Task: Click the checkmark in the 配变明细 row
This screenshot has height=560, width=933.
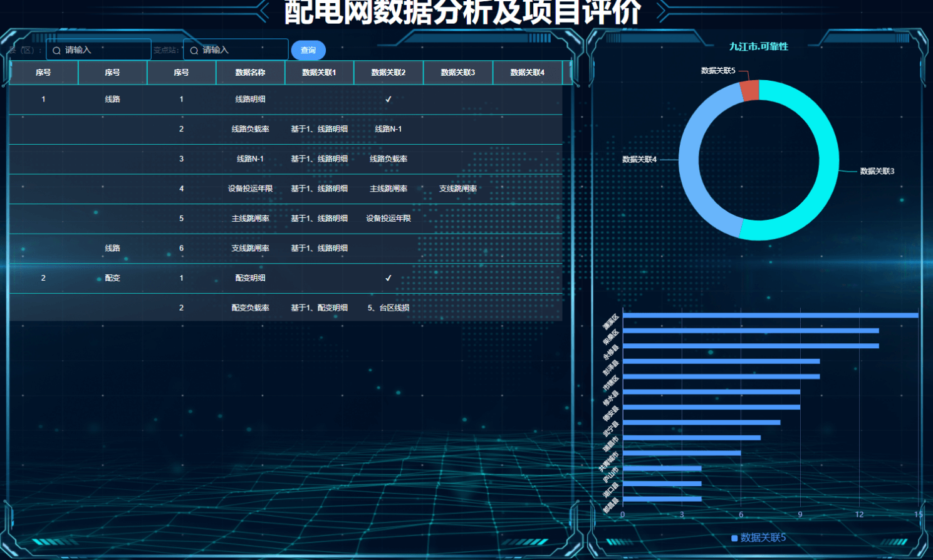Action: coord(388,278)
